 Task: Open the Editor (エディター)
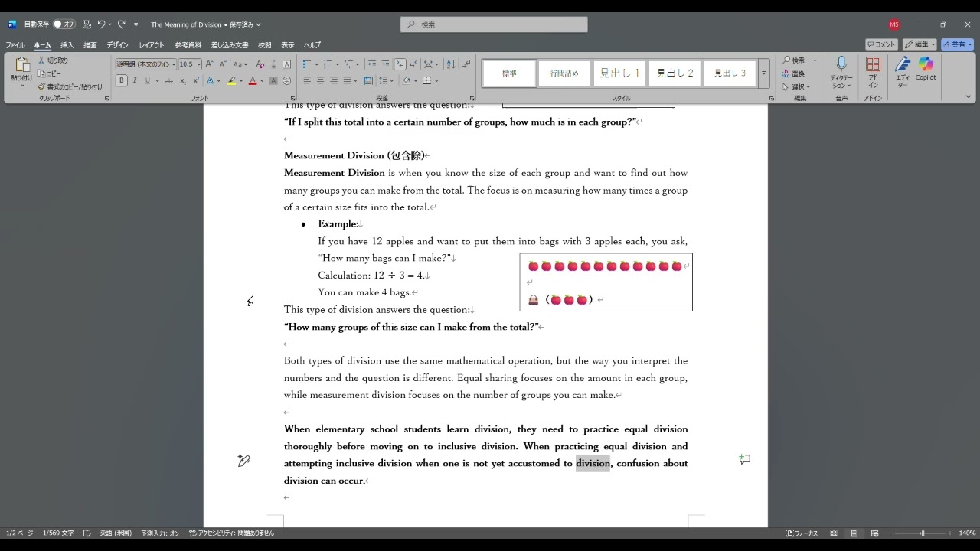click(x=903, y=72)
